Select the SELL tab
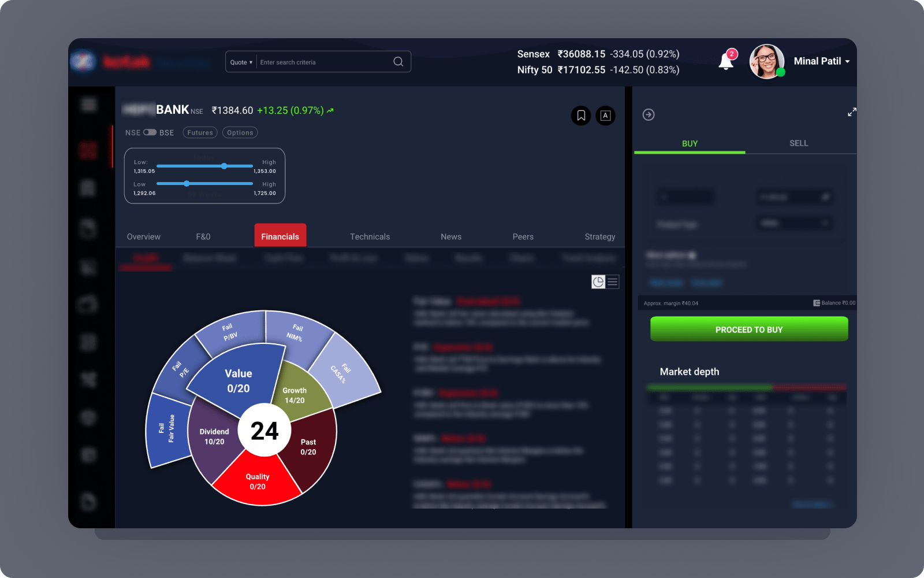Image resolution: width=924 pixels, height=578 pixels. coord(799,143)
